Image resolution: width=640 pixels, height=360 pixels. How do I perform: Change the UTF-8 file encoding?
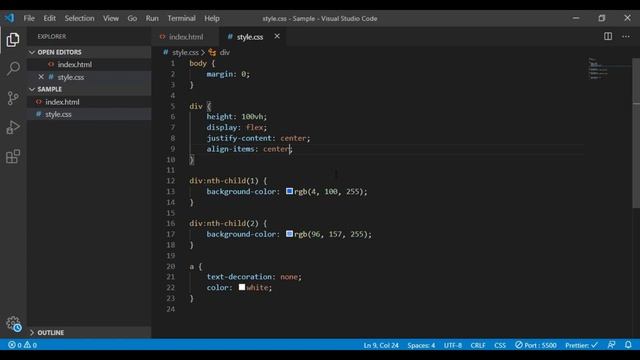[x=453, y=345]
